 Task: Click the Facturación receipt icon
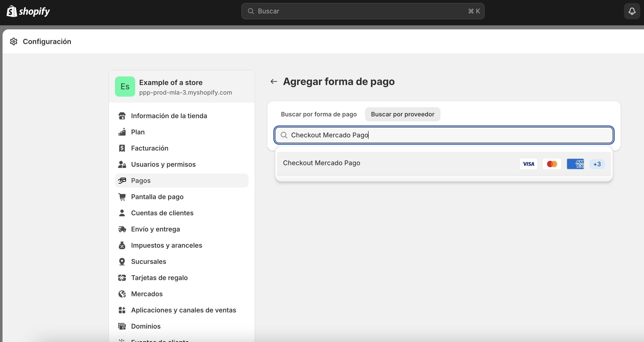[x=122, y=148]
